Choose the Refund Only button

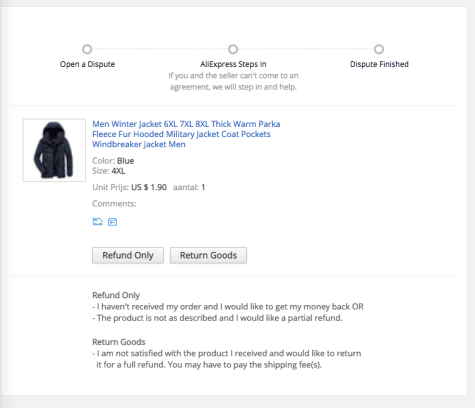pyautogui.click(x=128, y=255)
